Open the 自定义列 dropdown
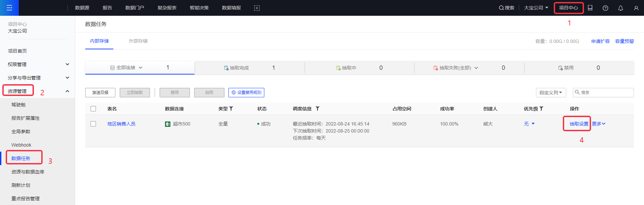Screen dimensions: 644x205 pyautogui.click(x=551, y=93)
